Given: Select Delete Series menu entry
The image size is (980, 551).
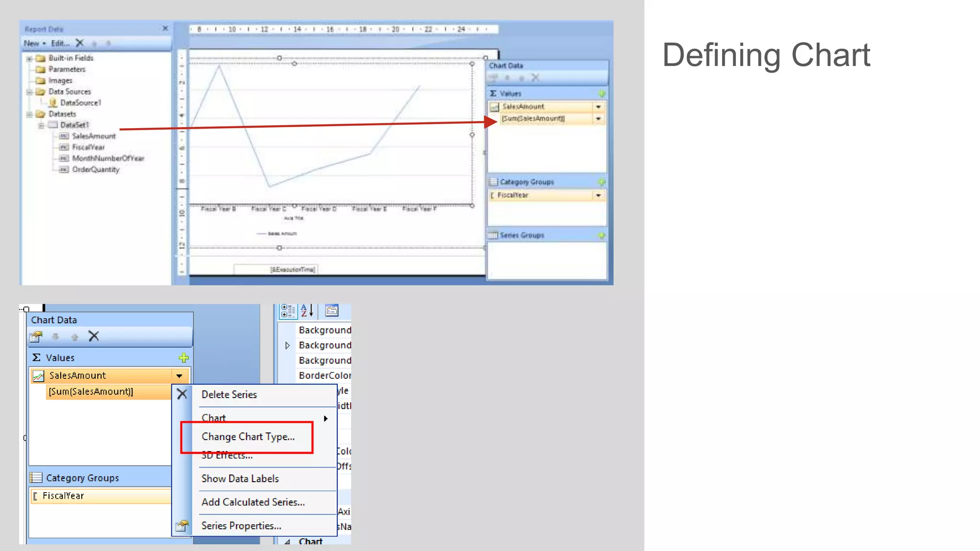Looking at the screenshot, I should [229, 395].
